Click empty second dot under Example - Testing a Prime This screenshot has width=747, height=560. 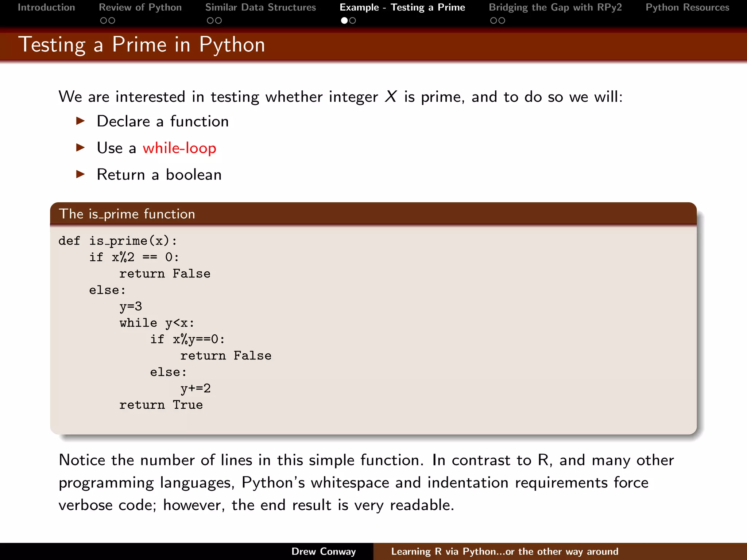pos(352,21)
